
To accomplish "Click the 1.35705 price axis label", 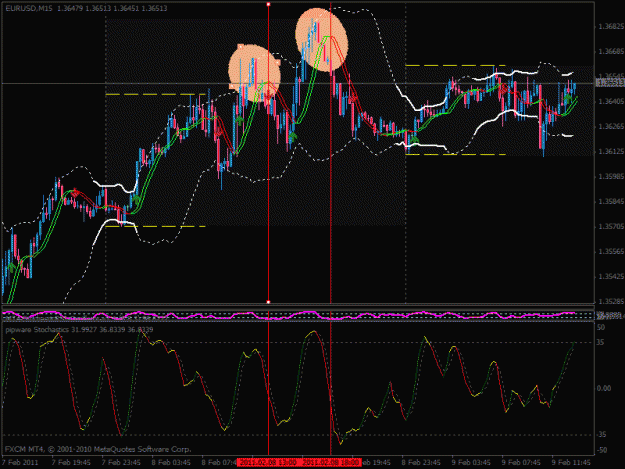I will pos(611,227).
